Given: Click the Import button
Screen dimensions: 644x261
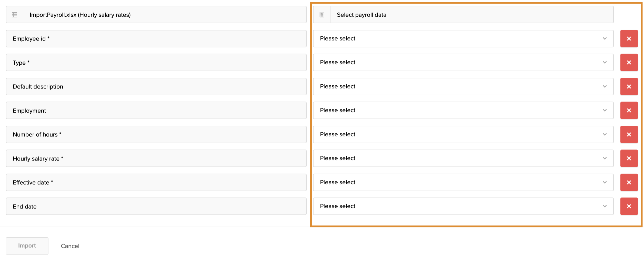Looking at the screenshot, I should click(x=27, y=246).
